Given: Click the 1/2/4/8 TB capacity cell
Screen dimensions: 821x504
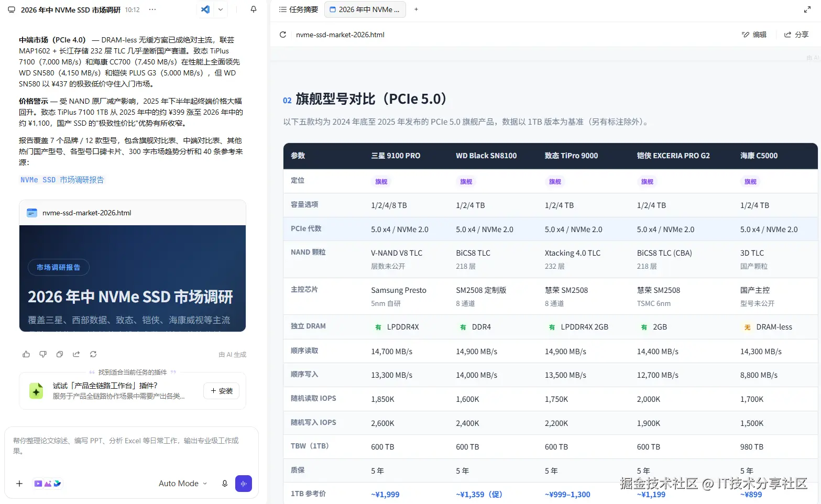Looking at the screenshot, I should (389, 205).
